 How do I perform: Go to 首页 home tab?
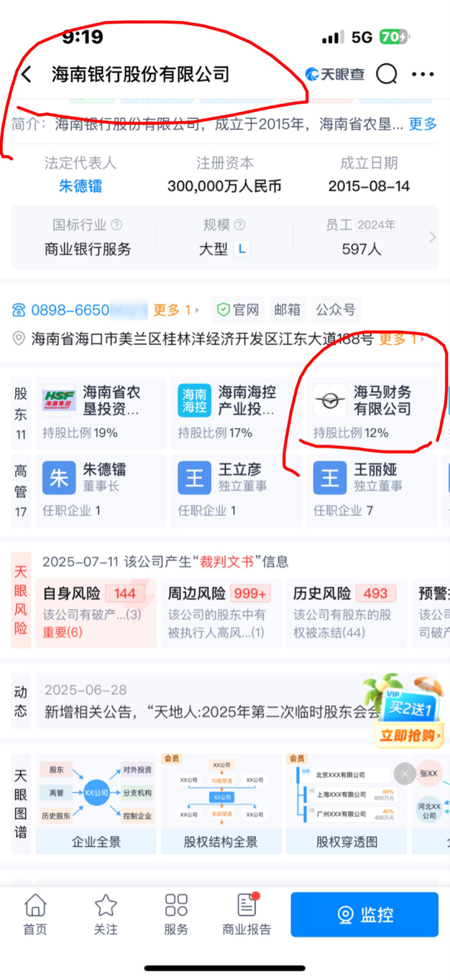point(35,914)
